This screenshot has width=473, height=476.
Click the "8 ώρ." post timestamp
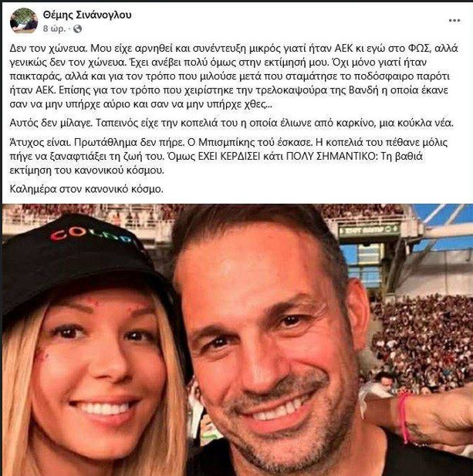(56, 28)
